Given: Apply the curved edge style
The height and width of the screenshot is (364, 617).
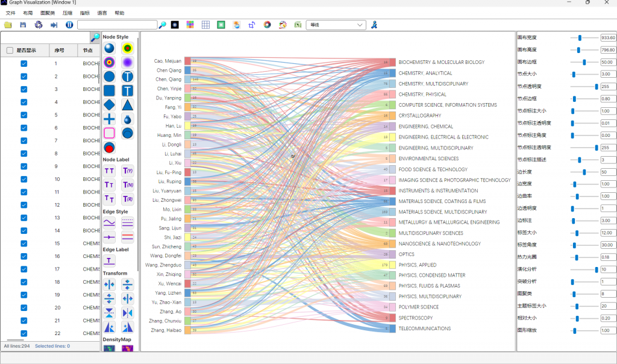Looking at the screenshot, I should click(109, 222).
